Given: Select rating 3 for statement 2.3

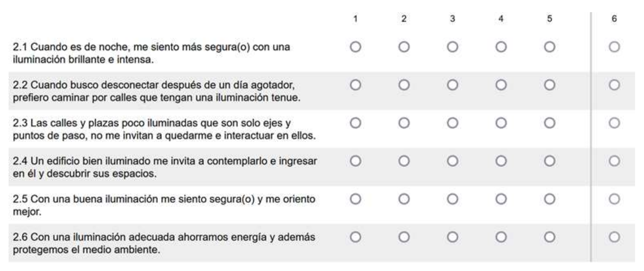Looking at the screenshot, I should point(453,123).
